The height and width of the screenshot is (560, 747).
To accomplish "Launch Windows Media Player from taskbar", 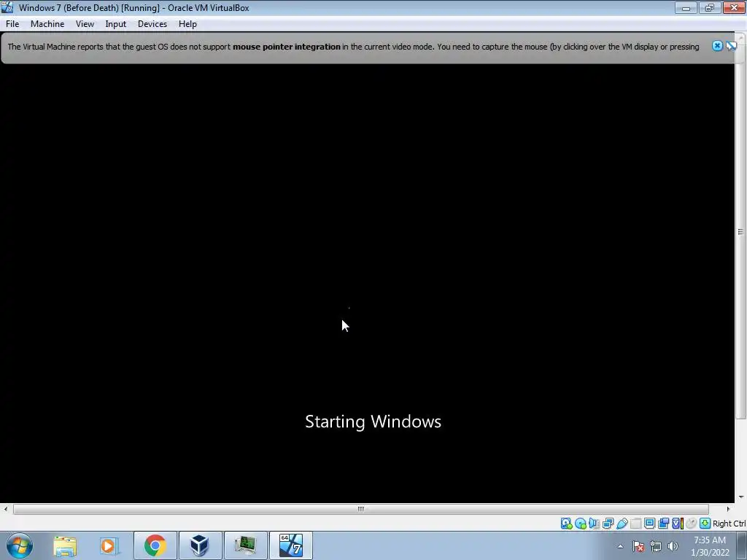I will point(108,545).
